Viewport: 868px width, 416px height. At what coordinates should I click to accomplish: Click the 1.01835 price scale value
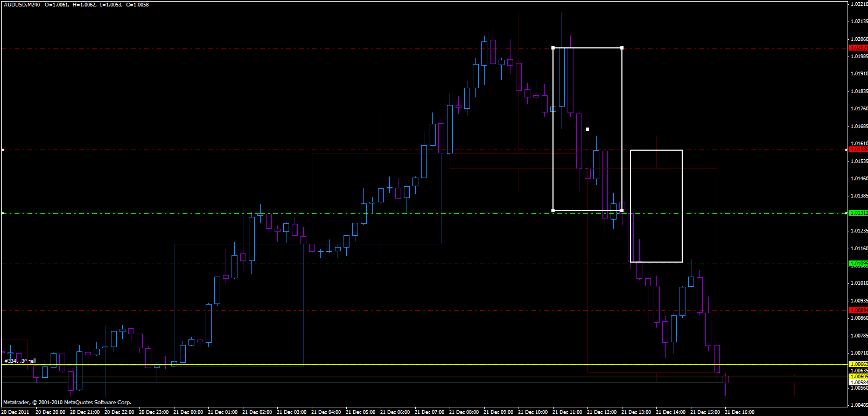859,91
